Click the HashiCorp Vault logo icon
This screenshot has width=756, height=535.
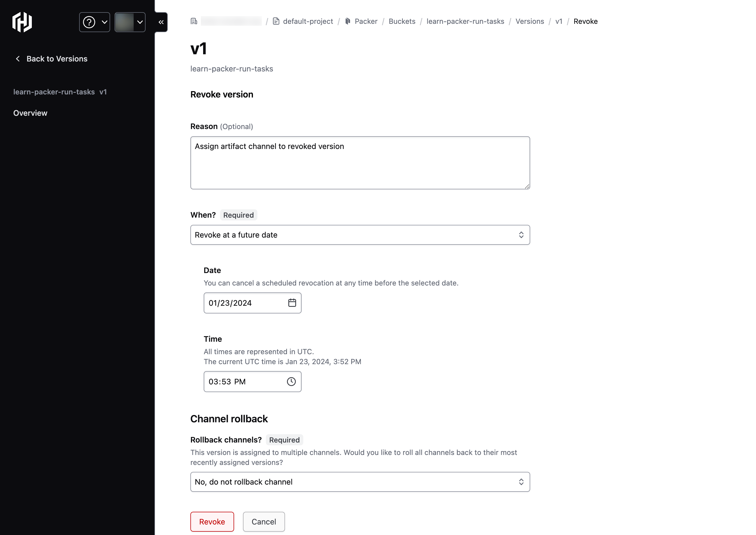(21, 22)
